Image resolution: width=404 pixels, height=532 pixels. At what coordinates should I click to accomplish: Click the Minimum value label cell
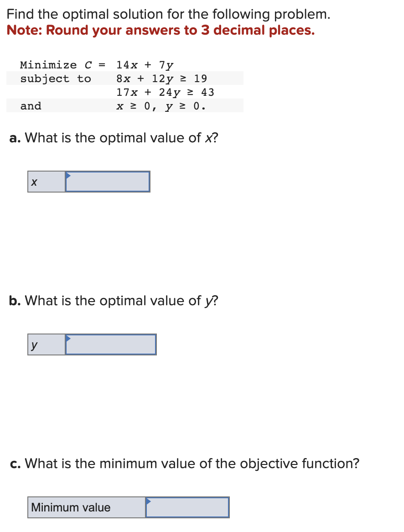86,507
